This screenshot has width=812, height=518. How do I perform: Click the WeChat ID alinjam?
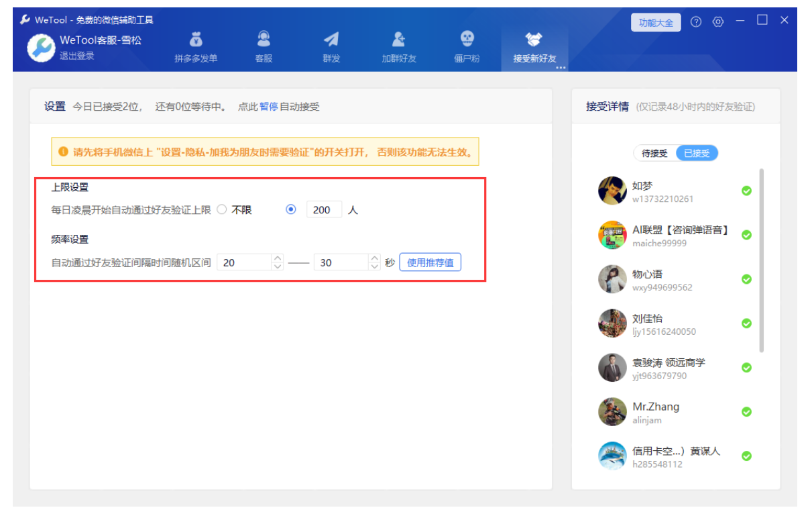click(647, 421)
